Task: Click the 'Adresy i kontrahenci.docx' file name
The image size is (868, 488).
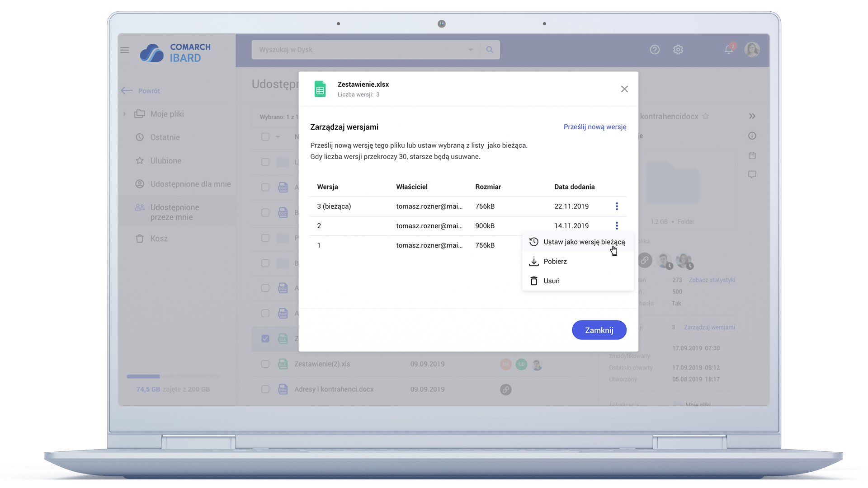Action: tap(334, 389)
